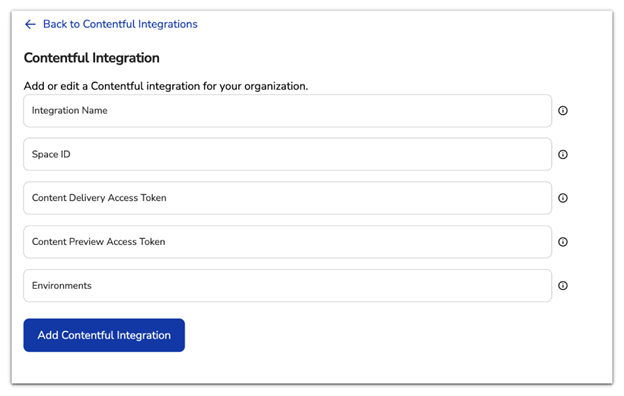Open Content Delivery Access Token info icon
The height and width of the screenshot is (396, 624).
tap(563, 198)
